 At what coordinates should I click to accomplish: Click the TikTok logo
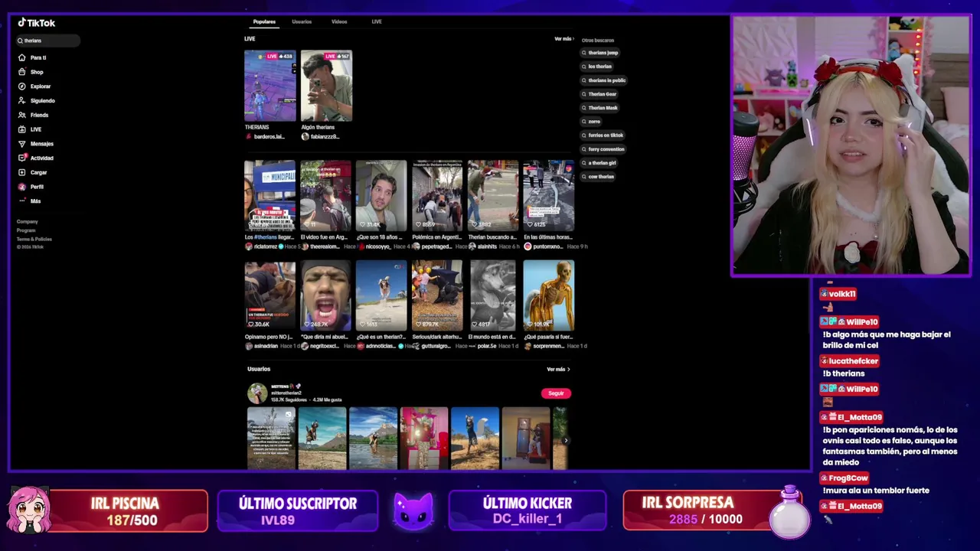(37, 23)
